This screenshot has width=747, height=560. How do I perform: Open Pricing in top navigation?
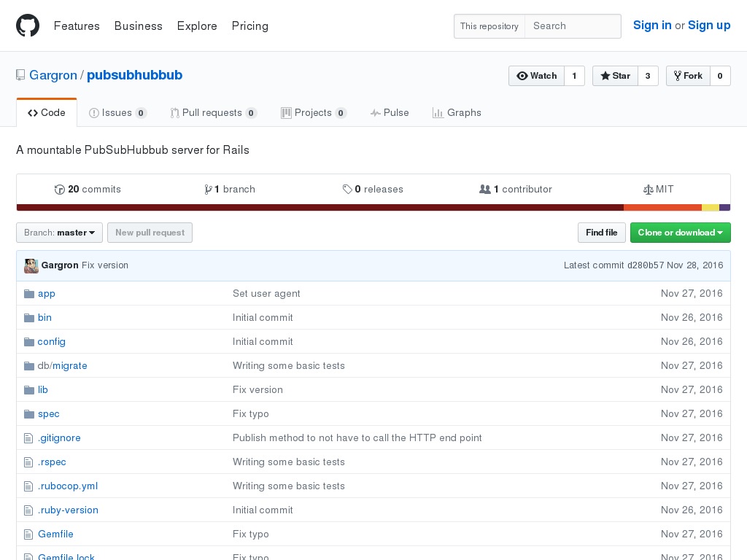coord(250,26)
